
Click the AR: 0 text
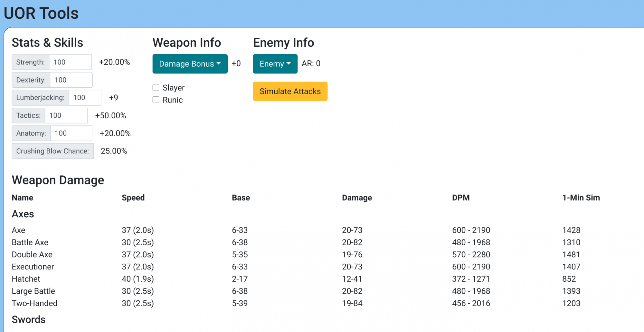311,63
